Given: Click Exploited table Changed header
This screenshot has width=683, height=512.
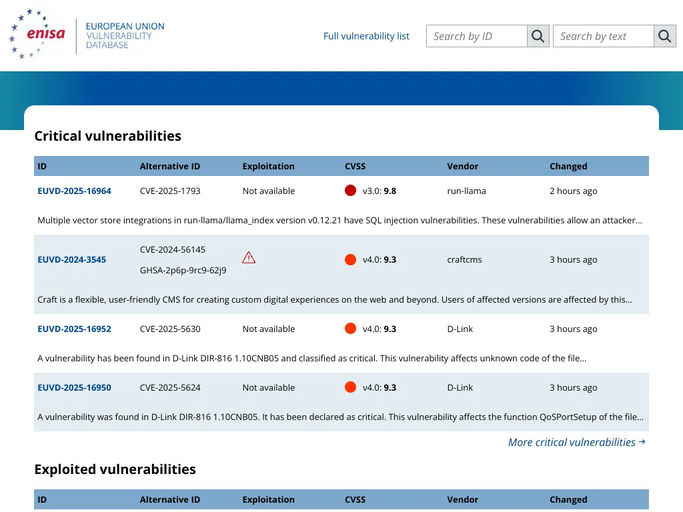Looking at the screenshot, I should point(568,499).
